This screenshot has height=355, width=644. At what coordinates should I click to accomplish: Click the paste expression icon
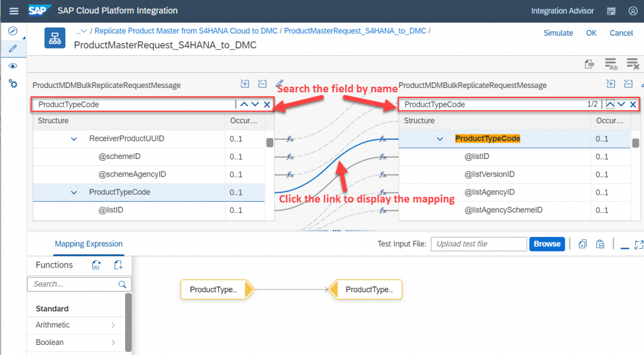[x=600, y=244]
